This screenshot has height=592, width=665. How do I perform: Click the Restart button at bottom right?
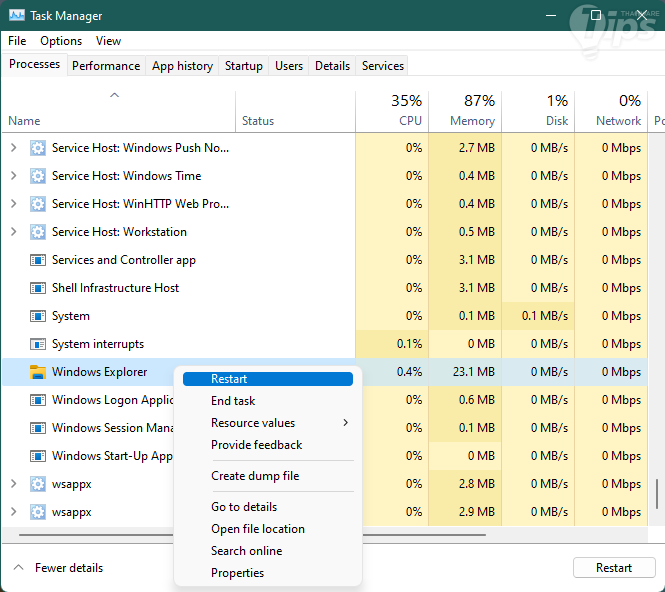614,567
